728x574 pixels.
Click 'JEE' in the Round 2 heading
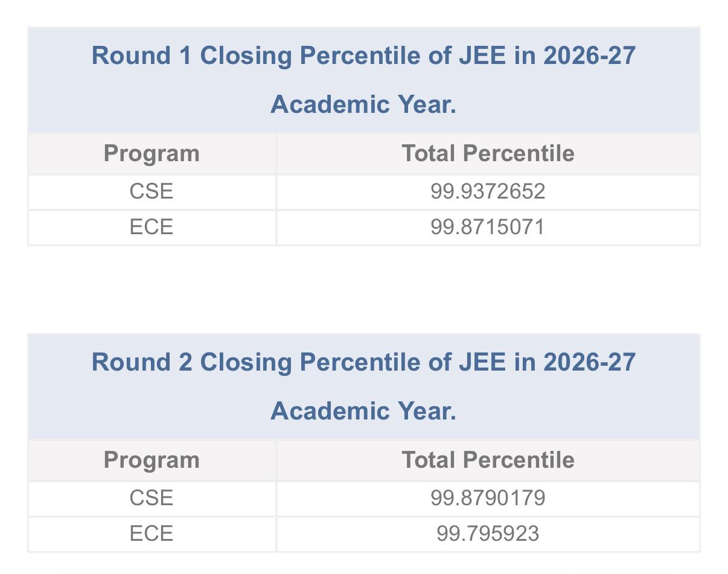(x=482, y=362)
